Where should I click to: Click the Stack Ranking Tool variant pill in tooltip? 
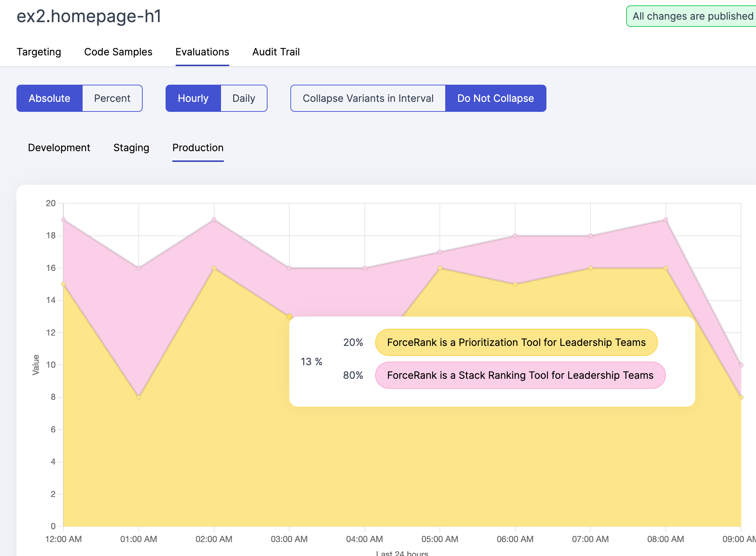tap(520, 375)
